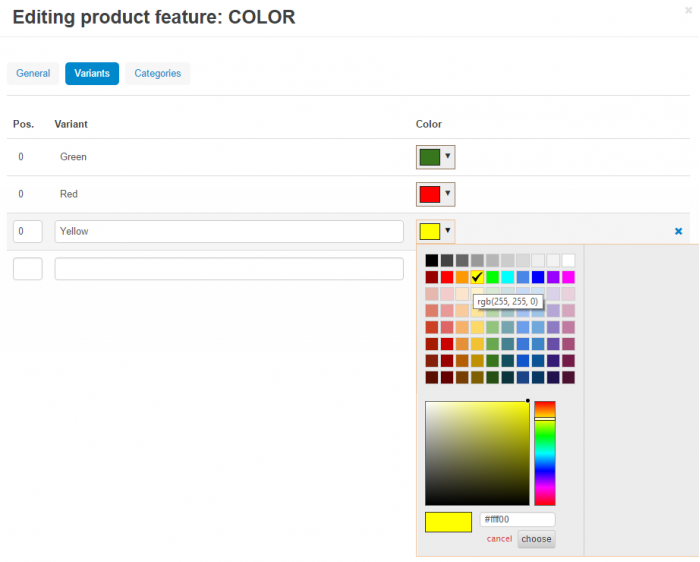
Task: Close the Editing product feature dialog
Action: 688,10
